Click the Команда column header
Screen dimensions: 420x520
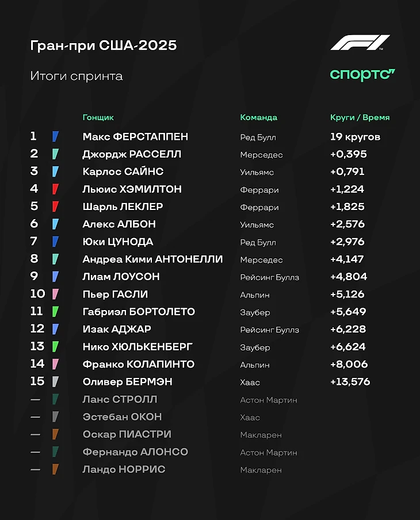point(258,117)
